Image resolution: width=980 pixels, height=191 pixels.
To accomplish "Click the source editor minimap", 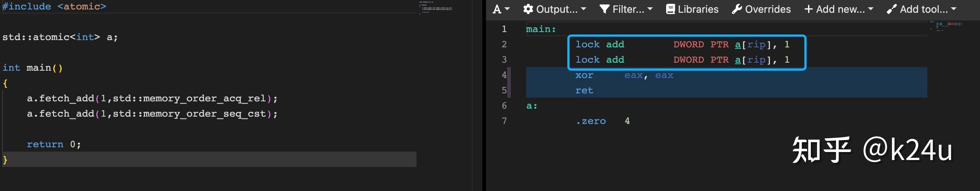I will (x=436, y=8).
